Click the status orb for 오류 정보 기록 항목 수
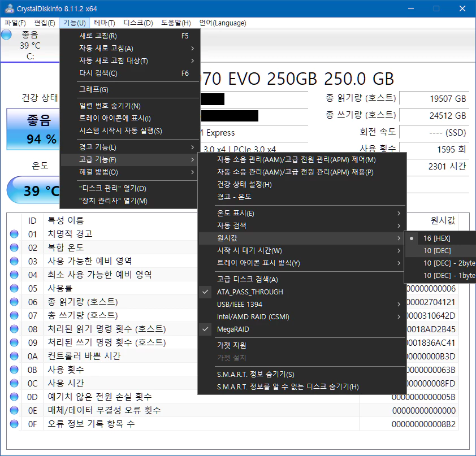Screen dimensions: 476x456 pos(14,424)
